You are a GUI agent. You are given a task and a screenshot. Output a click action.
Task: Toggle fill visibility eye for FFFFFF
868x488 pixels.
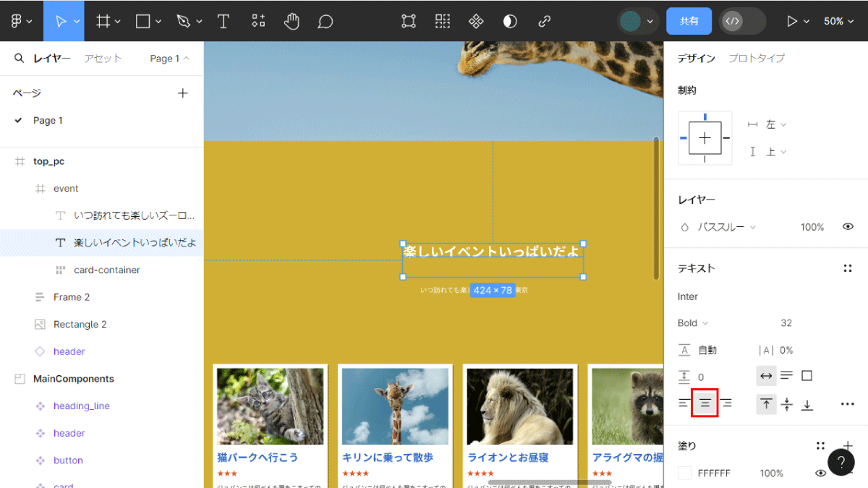[x=820, y=473]
